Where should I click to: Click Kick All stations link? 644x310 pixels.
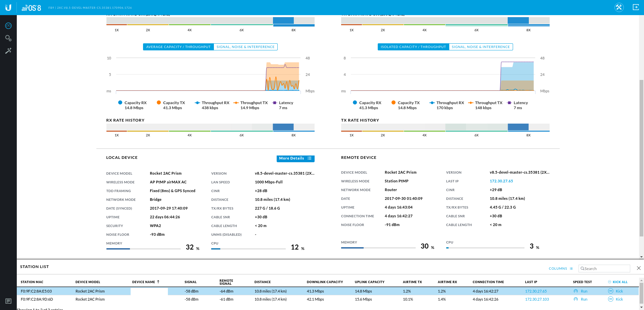pyautogui.click(x=619, y=282)
